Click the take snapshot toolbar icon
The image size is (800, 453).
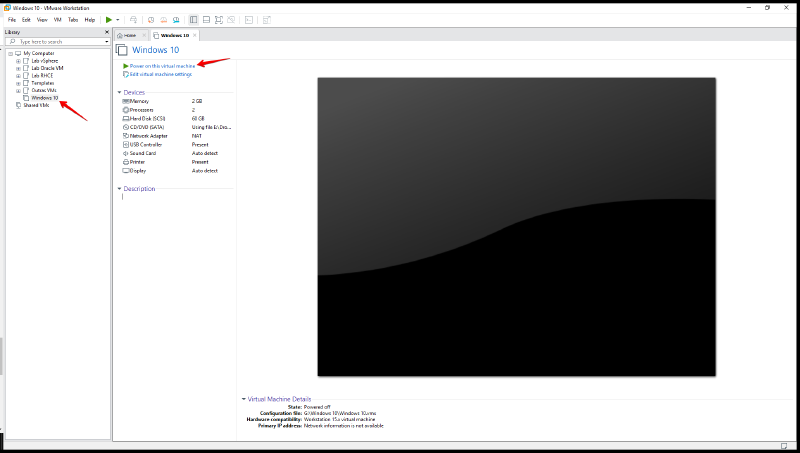pos(150,20)
